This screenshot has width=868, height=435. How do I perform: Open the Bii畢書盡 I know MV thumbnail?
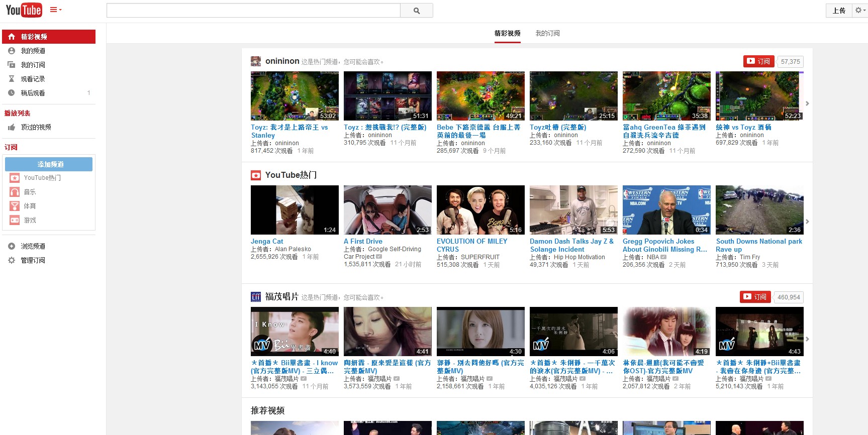295,332
